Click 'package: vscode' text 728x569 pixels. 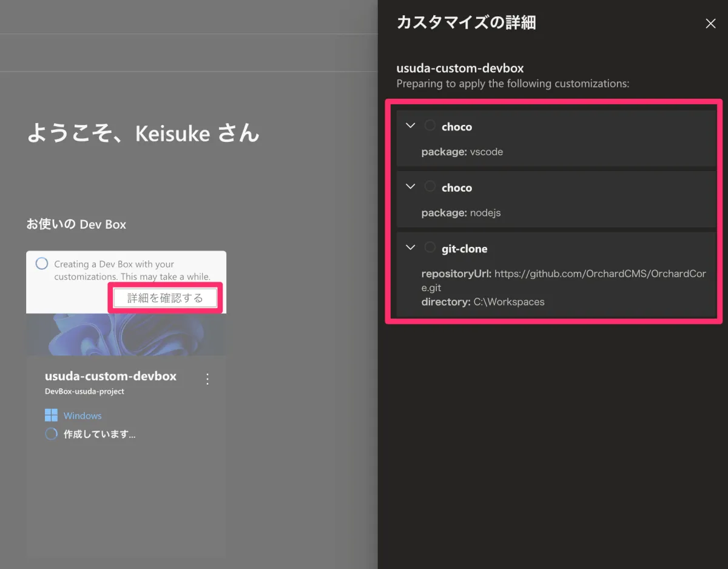tap(462, 152)
